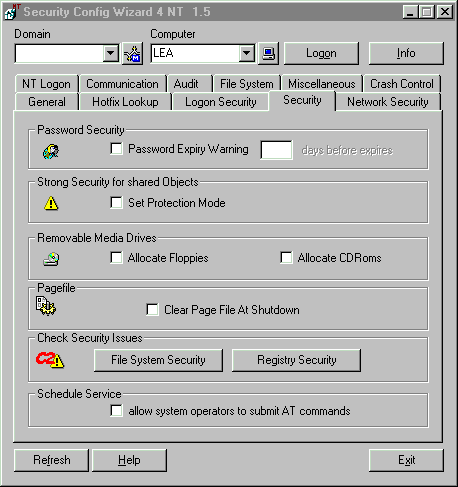Viewport: 458px width, 487px height.
Task: Switch to the Network Security tab
Action: click(388, 102)
